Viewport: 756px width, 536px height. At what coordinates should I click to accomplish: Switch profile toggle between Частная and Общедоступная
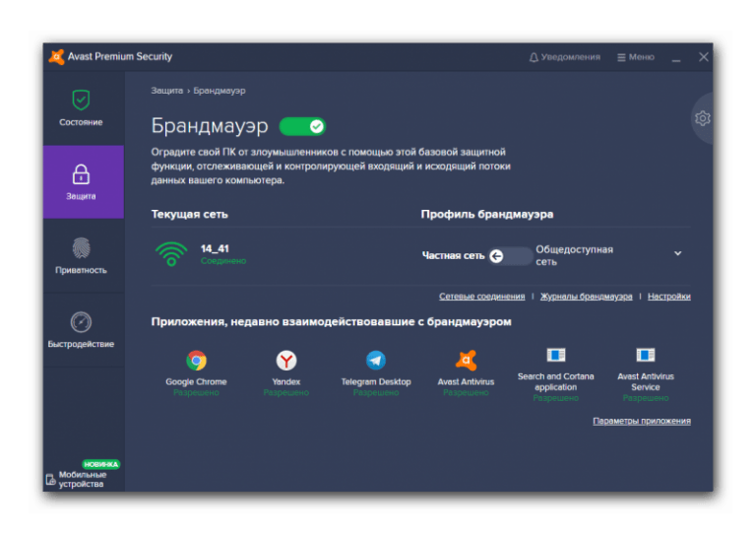pos(510,256)
